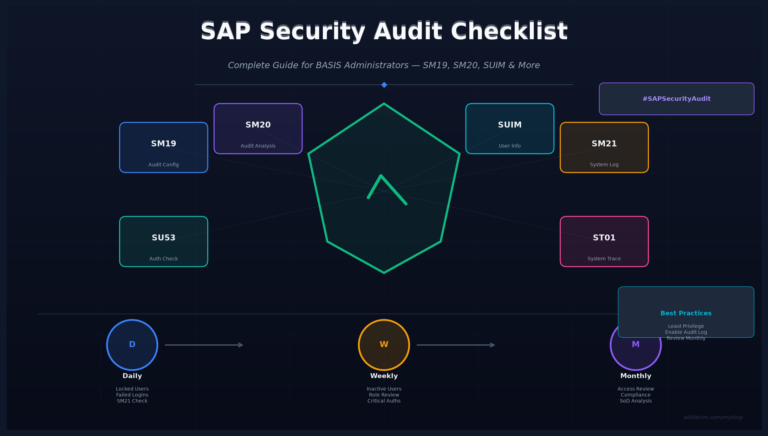Click the Least Privilege best practice

tap(686, 326)
